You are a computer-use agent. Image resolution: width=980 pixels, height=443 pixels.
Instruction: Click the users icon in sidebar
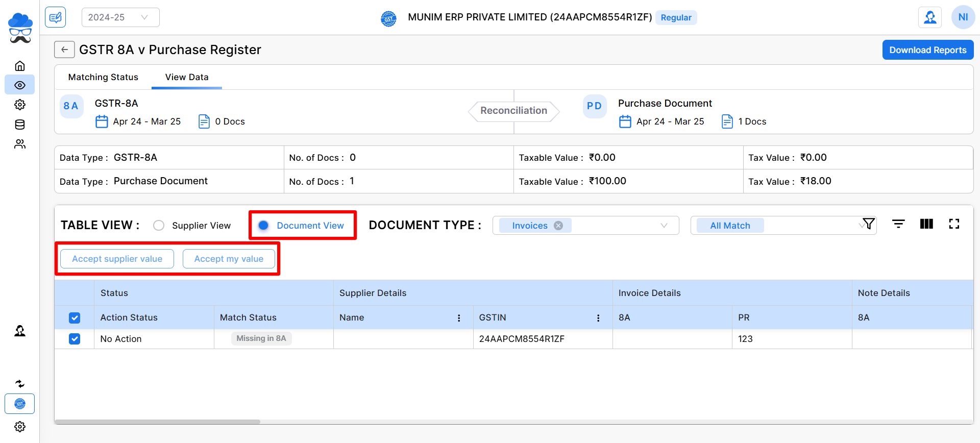coord(20,144)
